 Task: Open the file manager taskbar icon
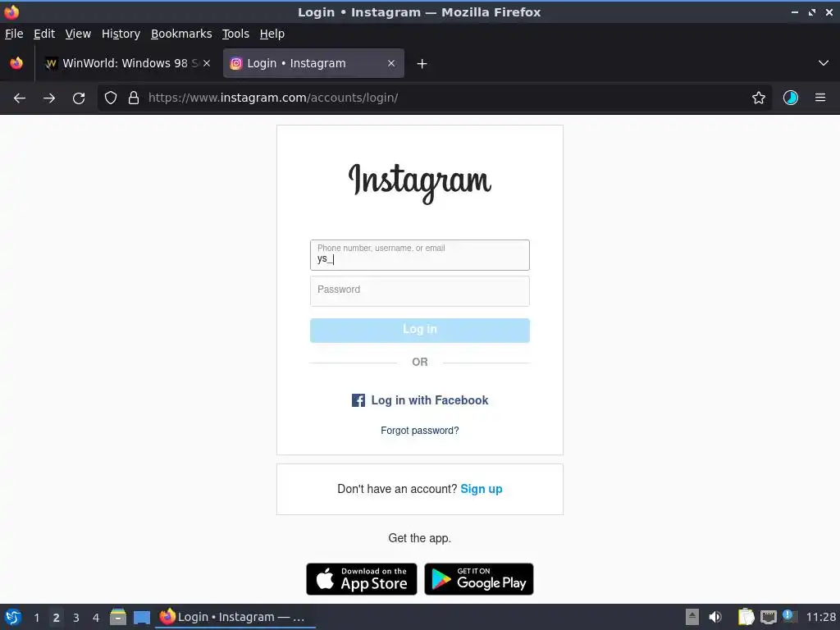(x=118, y=617)
